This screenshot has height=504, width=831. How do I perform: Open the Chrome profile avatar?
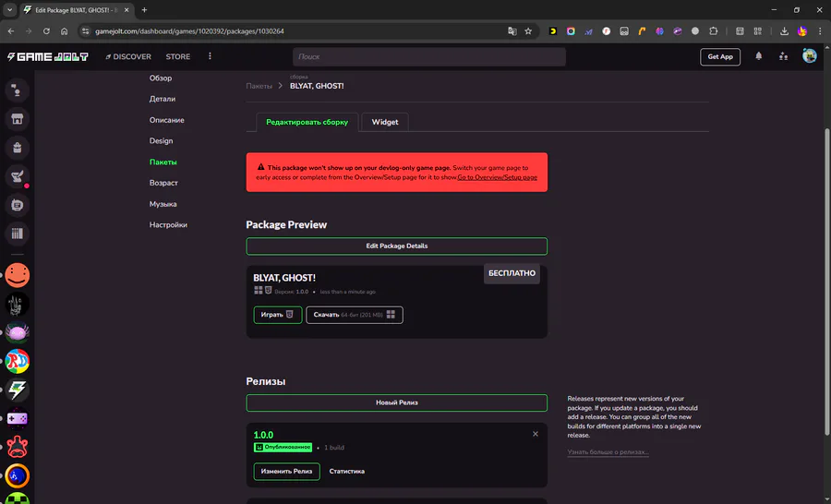pyautogui.click(x=802, y=31)
